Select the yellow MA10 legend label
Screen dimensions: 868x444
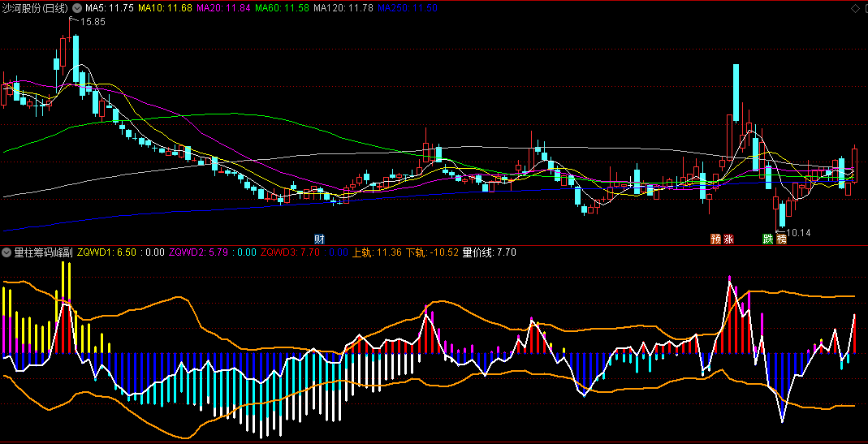(165, 8)
